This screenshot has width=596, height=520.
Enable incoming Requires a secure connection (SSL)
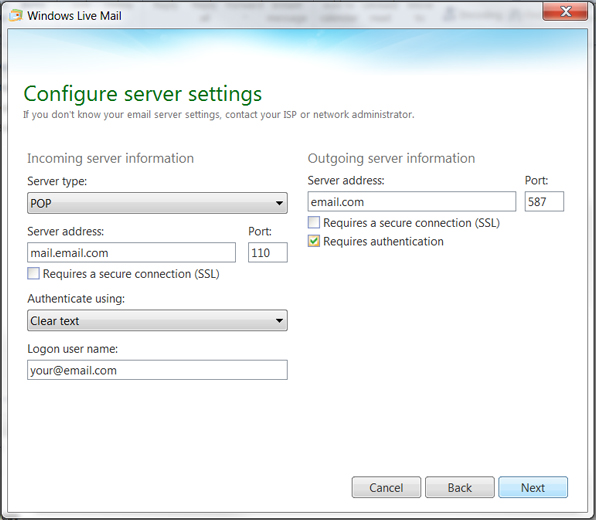(x=33, y=273)
